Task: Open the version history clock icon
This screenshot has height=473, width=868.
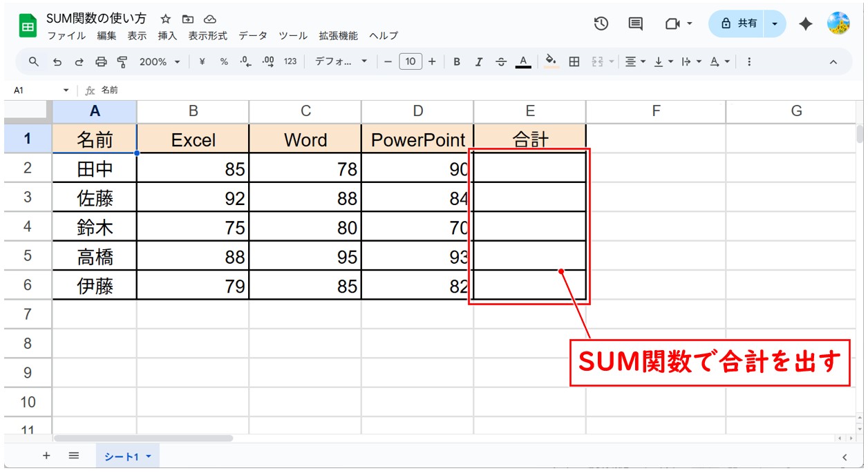Action: 601,23
